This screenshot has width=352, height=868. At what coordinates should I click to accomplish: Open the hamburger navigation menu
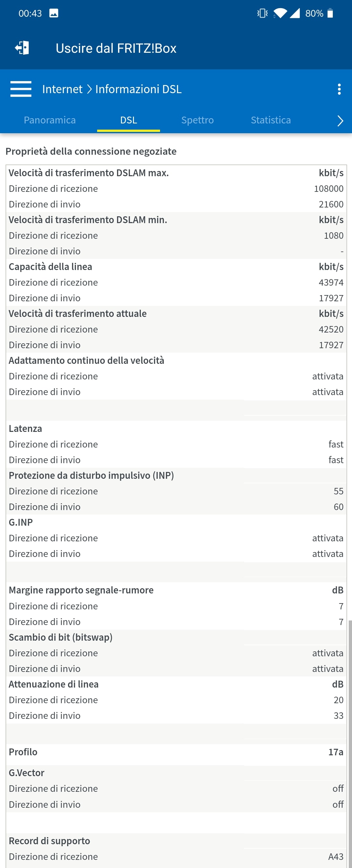pyautogui.click(x=21, y=89)
